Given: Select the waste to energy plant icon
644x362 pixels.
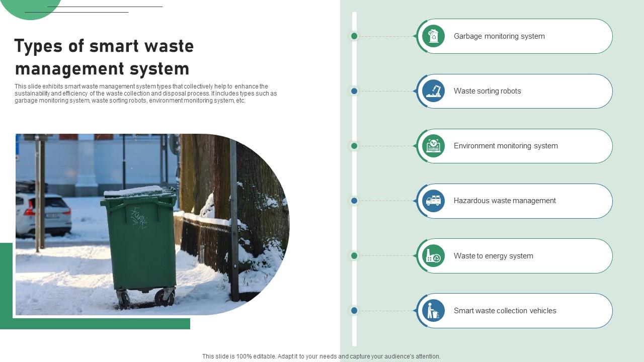Looking at the screenshot, I should coord(433,255).
